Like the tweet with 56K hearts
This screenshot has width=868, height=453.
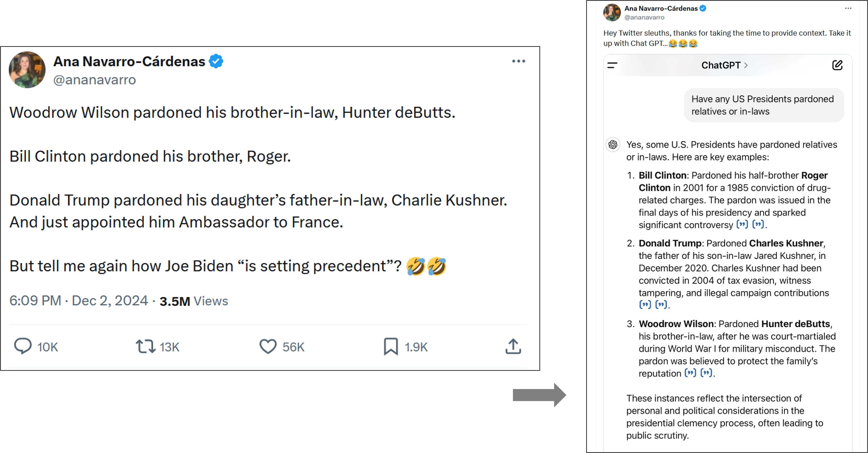tap(268, 346)
